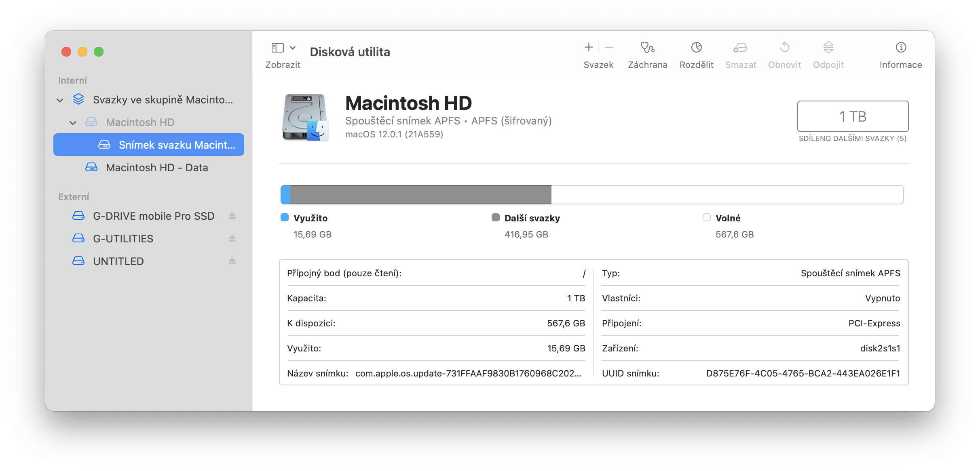Viewport: 980px width, 471px height.
Task: Click the Macintosh HD disk thumbnail image
Action: 305,117
